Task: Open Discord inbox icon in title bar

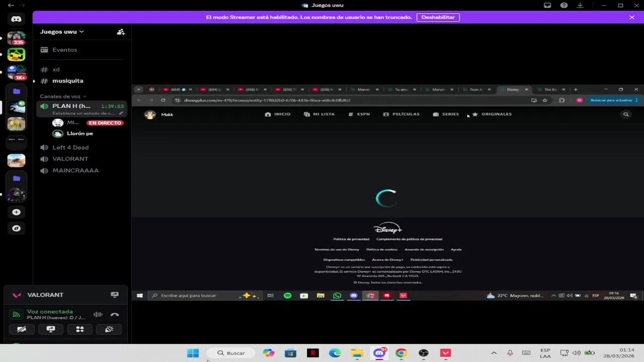Action: click(547, 5)
